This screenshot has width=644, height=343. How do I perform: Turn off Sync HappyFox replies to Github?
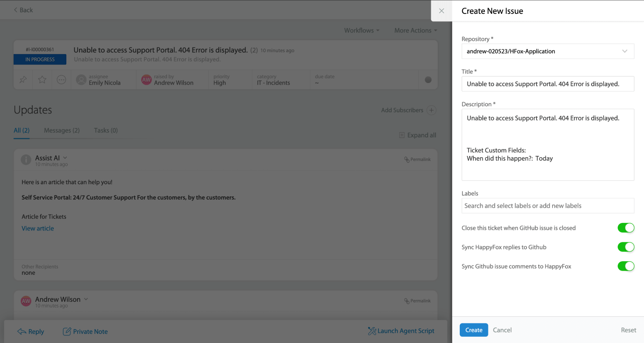(626, 247)
